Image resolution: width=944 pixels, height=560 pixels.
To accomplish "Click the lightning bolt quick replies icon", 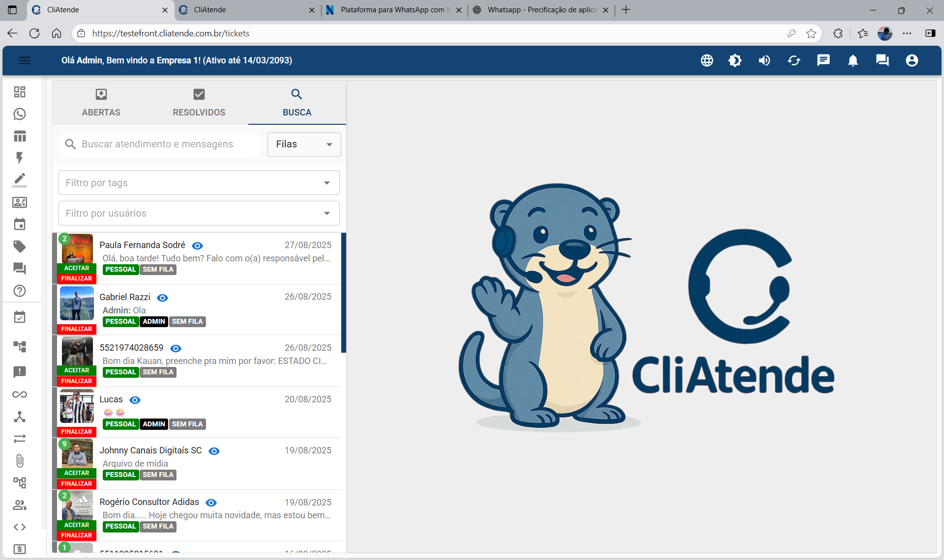I will pos(20,158).
